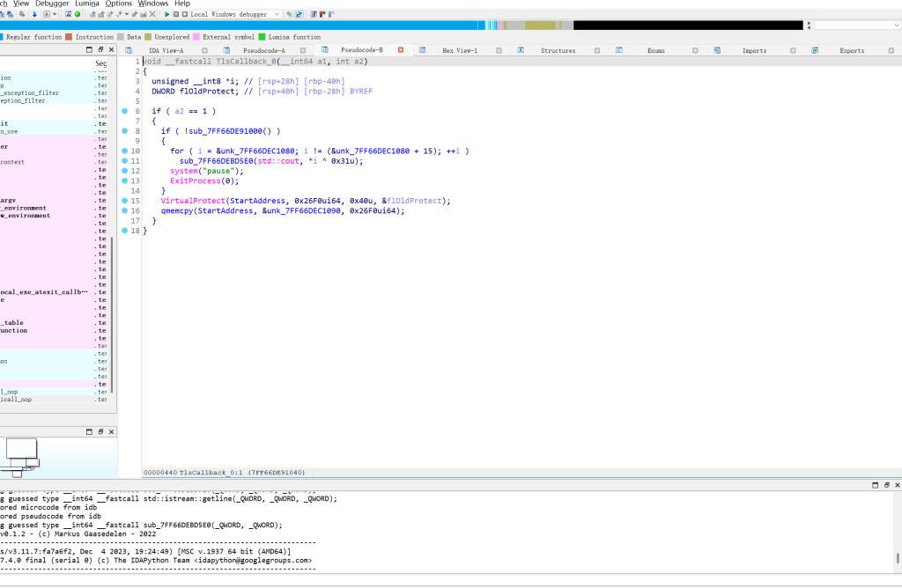Start process with green play icon

tap(166, 14)
